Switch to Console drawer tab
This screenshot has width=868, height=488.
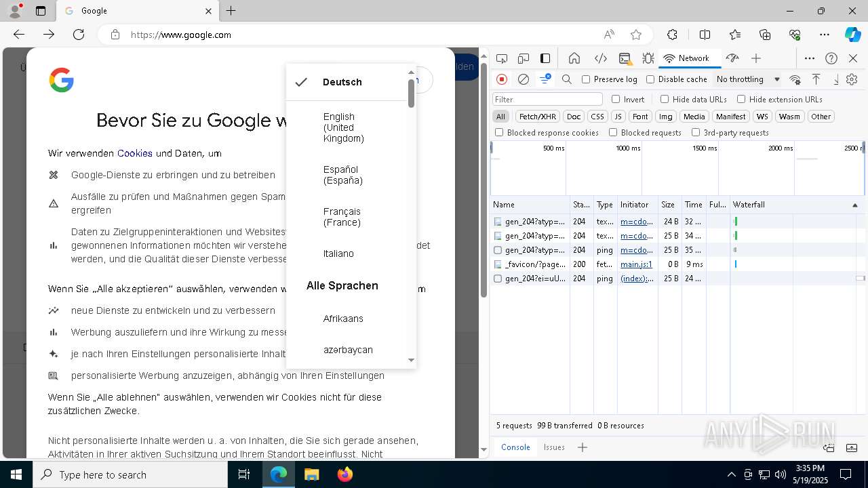click(x=515, y=447)
